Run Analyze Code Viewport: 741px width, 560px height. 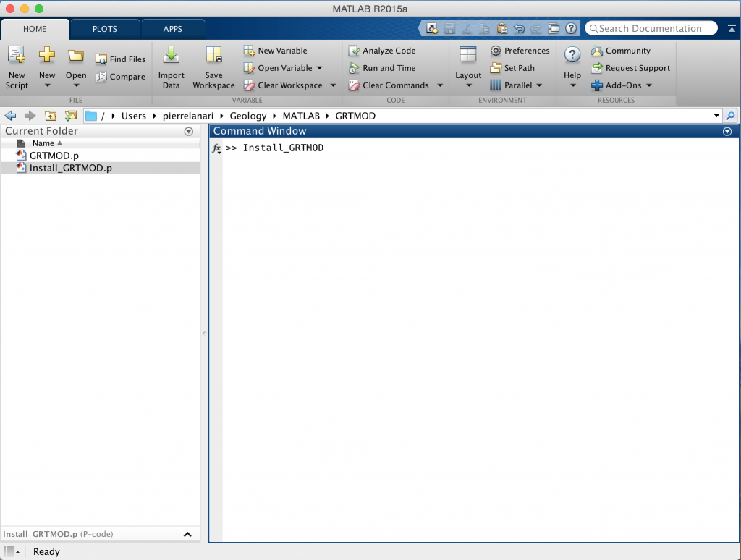click(x=382, y=51)
